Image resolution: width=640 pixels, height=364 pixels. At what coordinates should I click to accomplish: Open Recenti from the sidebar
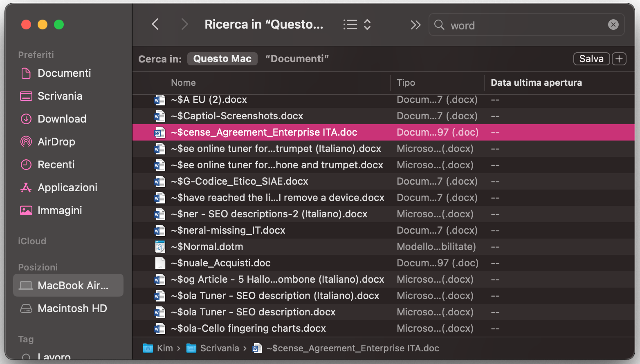pos(56,165)
